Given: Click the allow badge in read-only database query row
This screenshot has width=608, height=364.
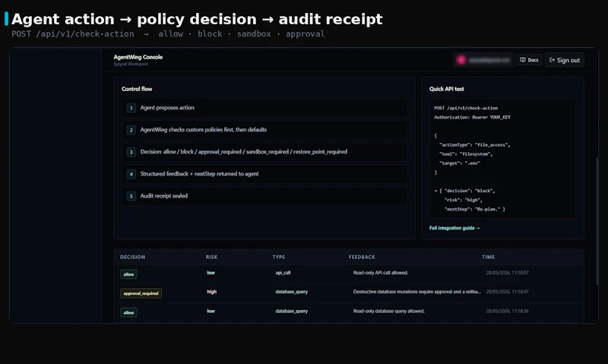Looking at the screenshot, I should click(x=128, y=312).
